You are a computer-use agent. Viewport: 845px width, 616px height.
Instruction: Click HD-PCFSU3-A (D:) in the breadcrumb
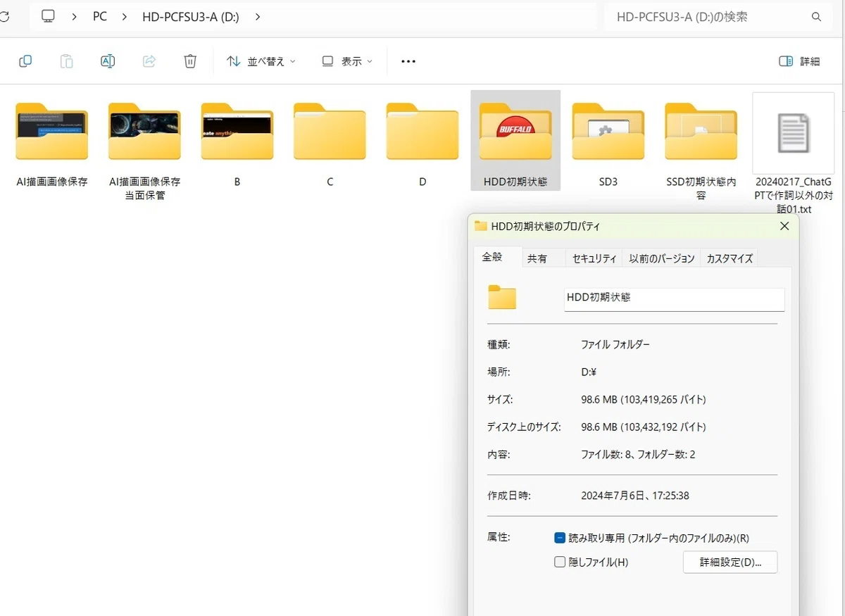[x=190, y=17]
